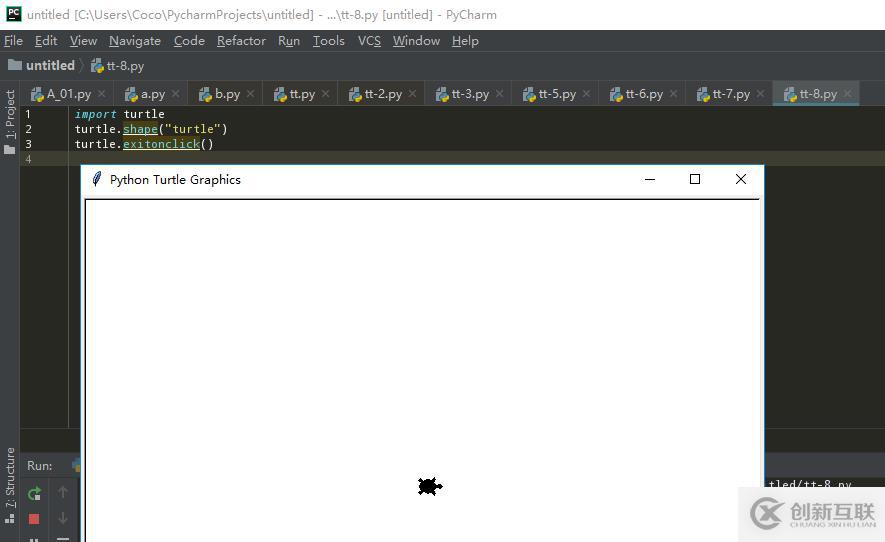Close the tt-8.py tab
Viewport: 885px width, 542px height.
tap(847, 94)
